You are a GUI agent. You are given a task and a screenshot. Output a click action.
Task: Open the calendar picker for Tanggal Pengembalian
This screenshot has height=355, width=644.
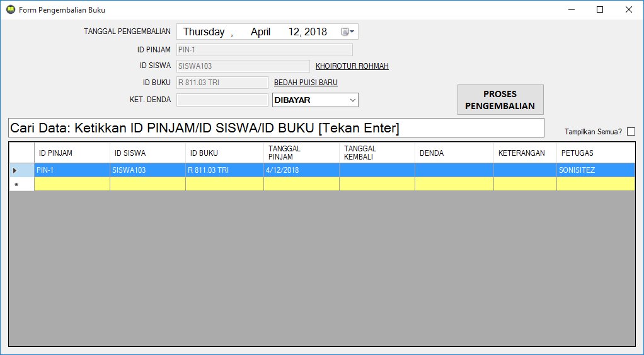click(348, 32)
